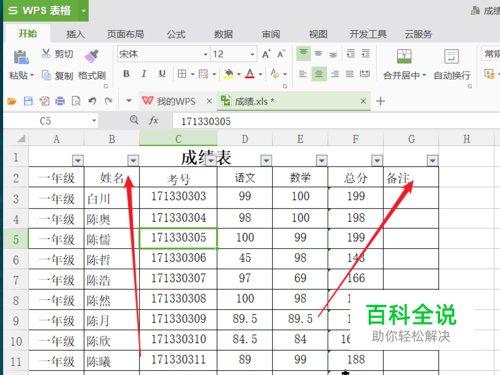The width and height of the screenshot is (500, 375).
Task: Cut selection with the scissors icon
Action: pos(46,53)
